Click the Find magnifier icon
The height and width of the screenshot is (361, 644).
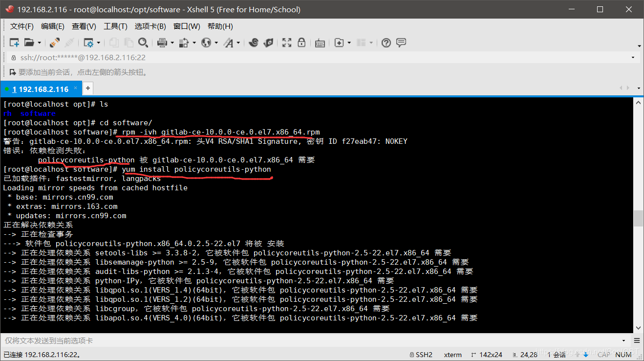point(143,43)
